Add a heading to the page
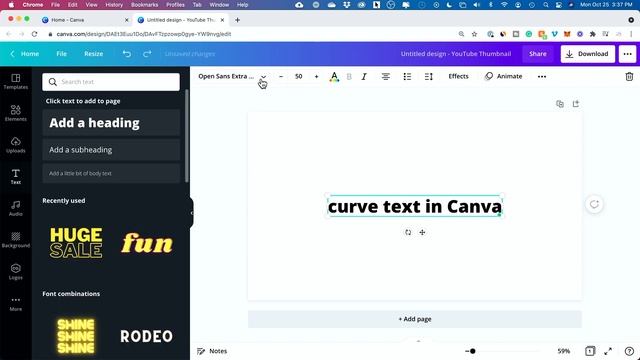Screen dimensions: 640x360 point(111,122)
